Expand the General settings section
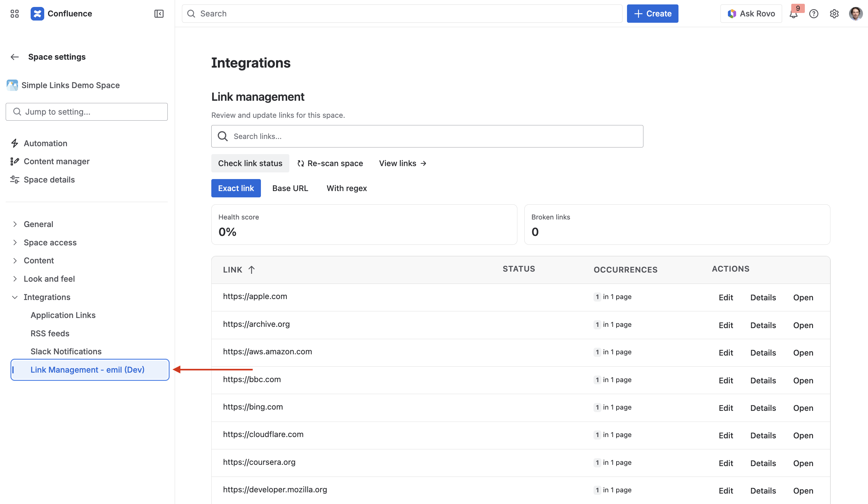This screenshot has width=868, height=504. 15,225
